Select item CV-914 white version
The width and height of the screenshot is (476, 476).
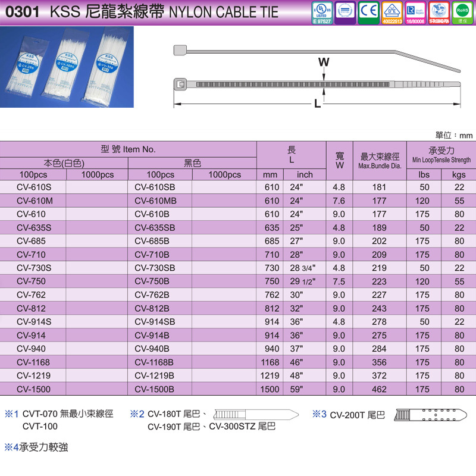point(31,335)
